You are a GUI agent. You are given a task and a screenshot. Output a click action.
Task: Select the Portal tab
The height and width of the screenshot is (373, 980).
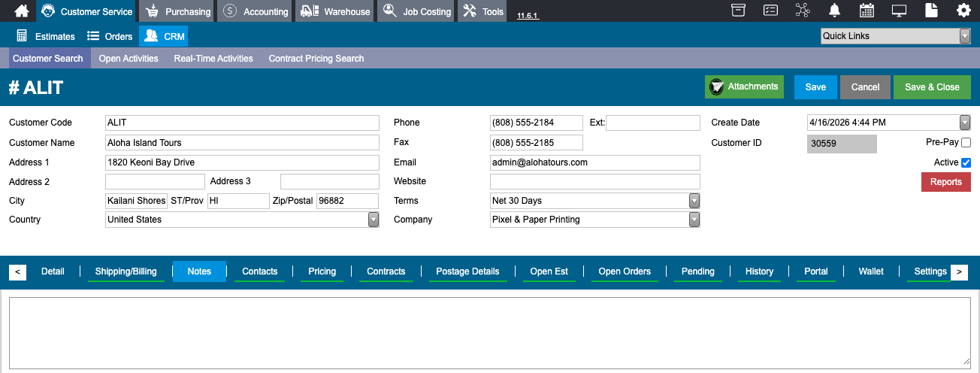[x=816, y=271]
